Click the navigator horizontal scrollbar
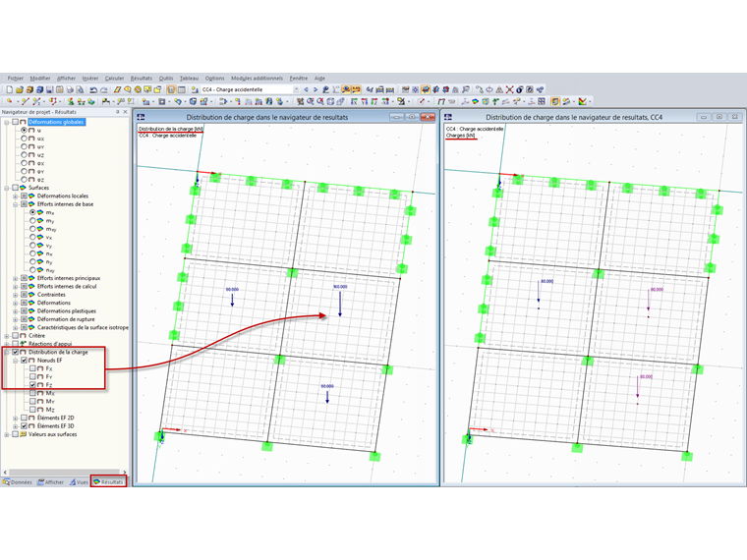This screenshot has width=747, height=560. pyautogui.click(x=65, y=472)
